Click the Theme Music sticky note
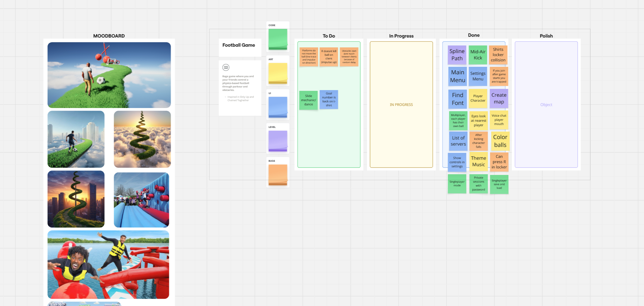Viewport: 644px width, 306px height. (x=478, y=161)
